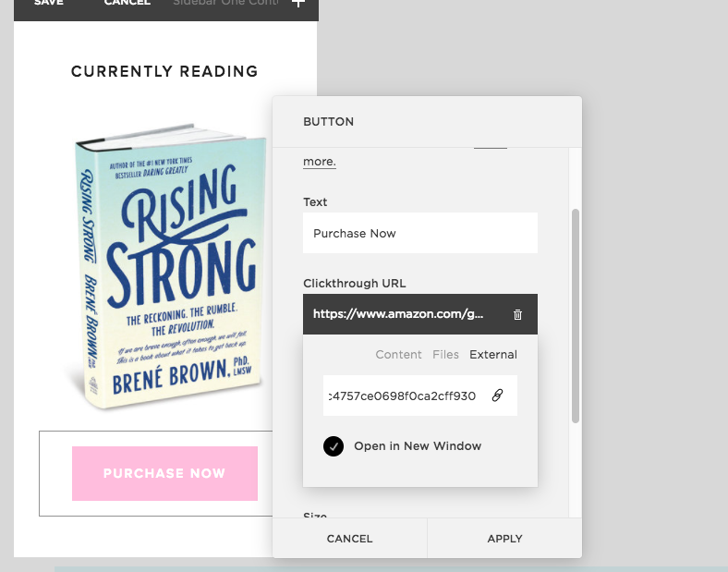This screenshot has height=572, width=728.
Task: Click the link chain icon in URL field
Action: point(497,396)
